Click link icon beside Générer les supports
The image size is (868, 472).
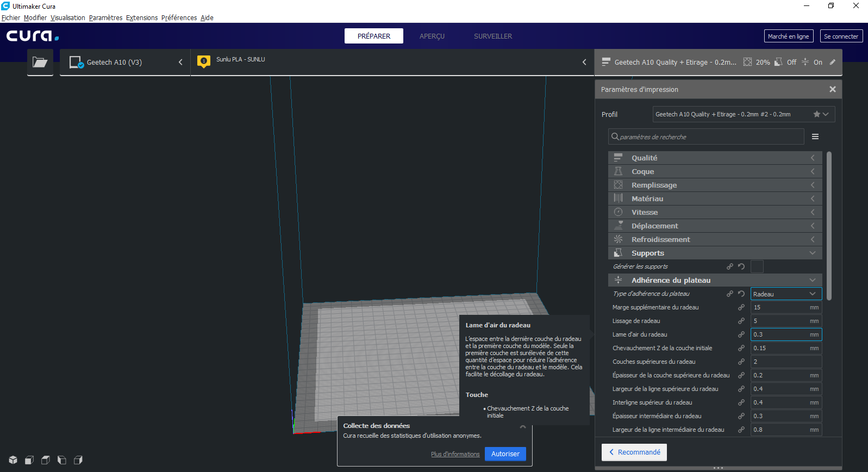point(730,266)
